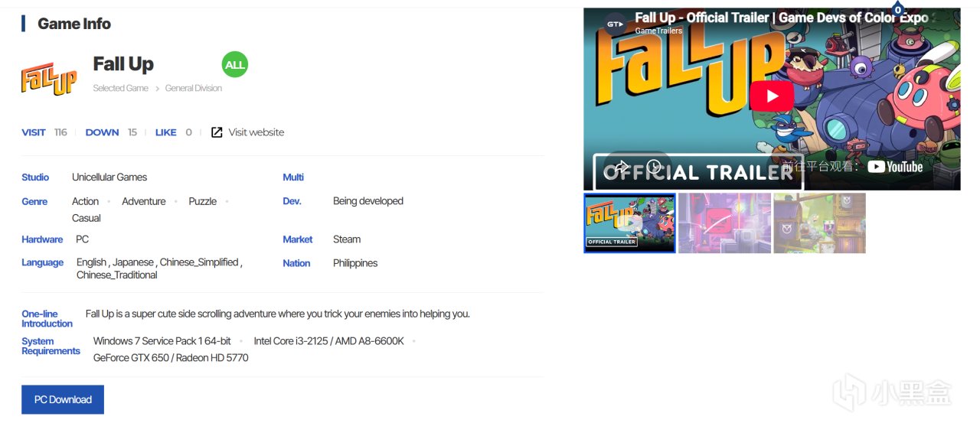Click the System Requirements label

point(51,347)
